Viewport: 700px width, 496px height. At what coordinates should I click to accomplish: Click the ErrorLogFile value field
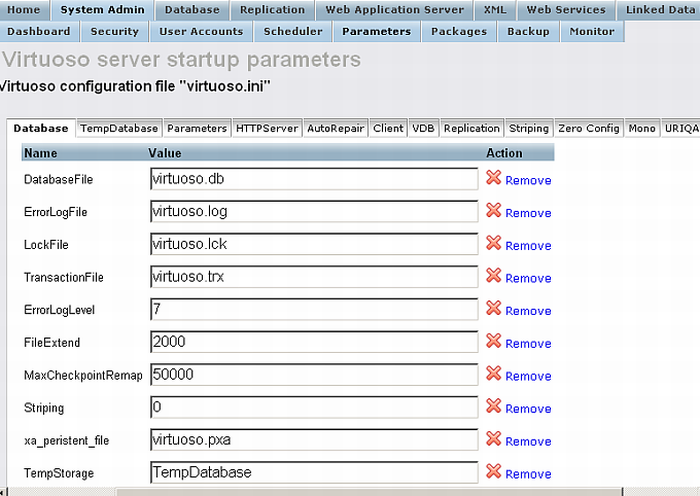coord(314,211)
